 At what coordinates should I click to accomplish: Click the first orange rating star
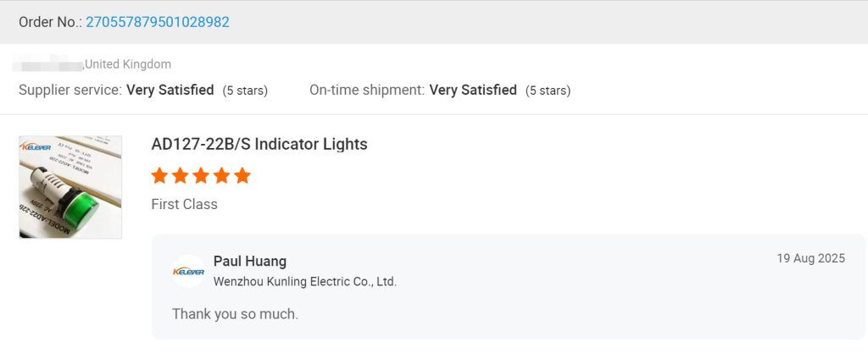pyautogui.click(x=159, y=176)
